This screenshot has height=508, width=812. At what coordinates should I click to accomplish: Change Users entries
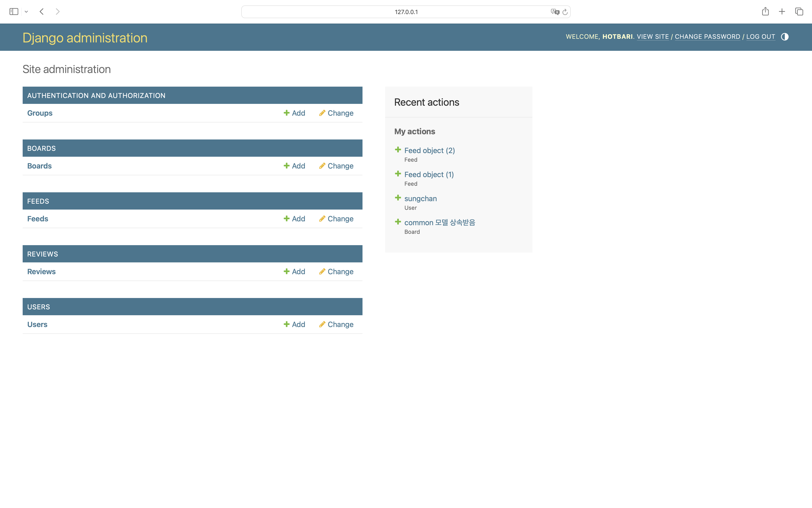336,324
